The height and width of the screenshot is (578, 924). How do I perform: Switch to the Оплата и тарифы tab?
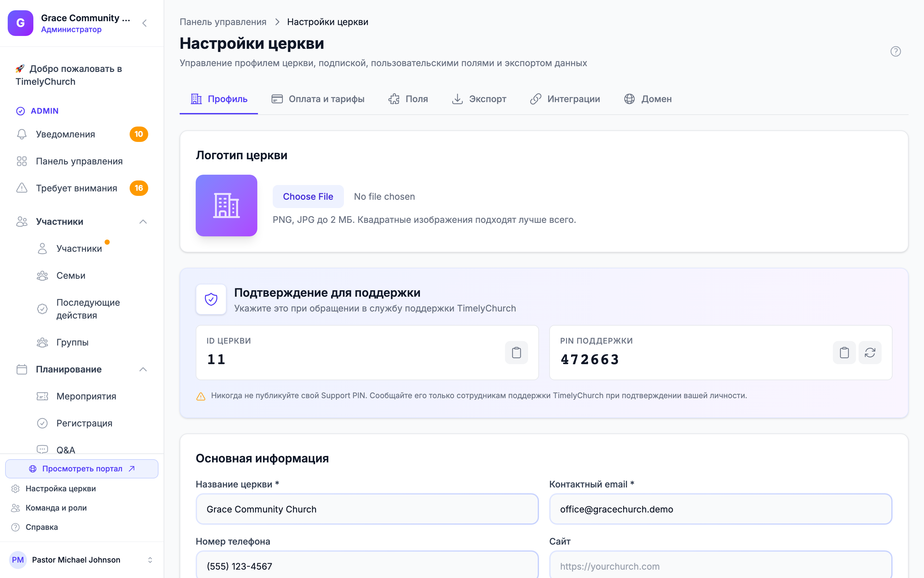tap(318, 99)
